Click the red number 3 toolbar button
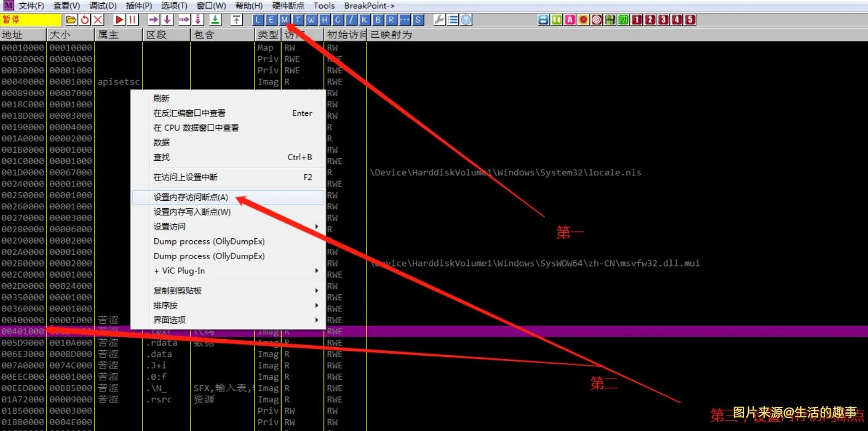This screenshot has width=868, height=431. point(663,20)
